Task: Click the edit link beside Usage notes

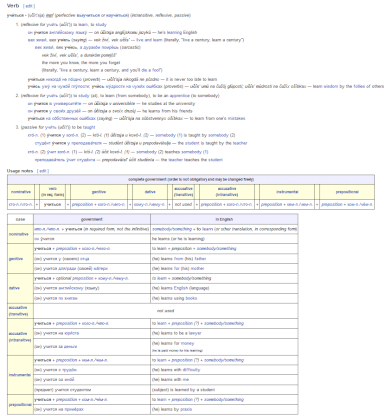Action: (43, 171)
